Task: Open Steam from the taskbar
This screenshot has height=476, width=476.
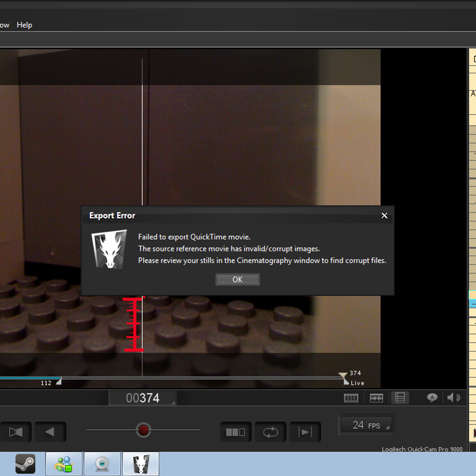Action: (25, 464)
